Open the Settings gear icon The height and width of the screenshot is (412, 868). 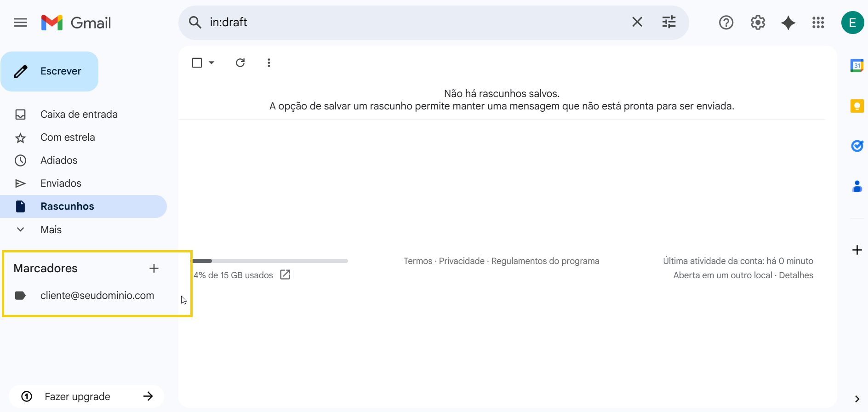(x=758, y=23)
